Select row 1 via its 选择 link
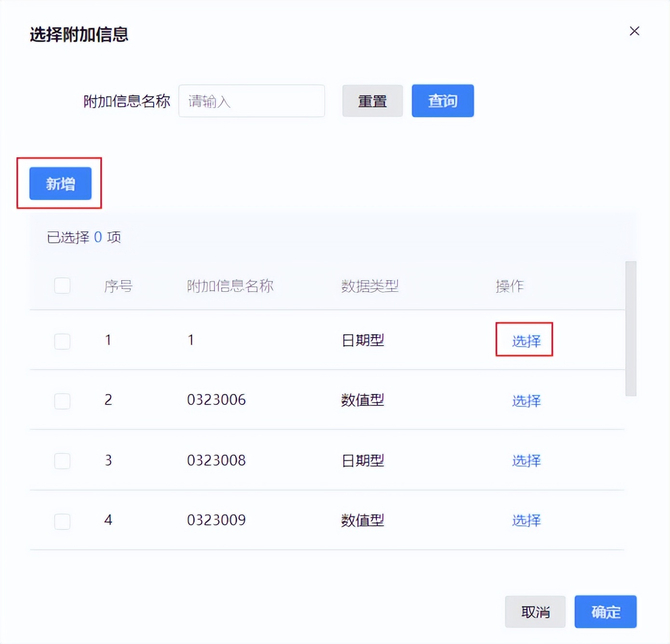 [x=525, y=340]
